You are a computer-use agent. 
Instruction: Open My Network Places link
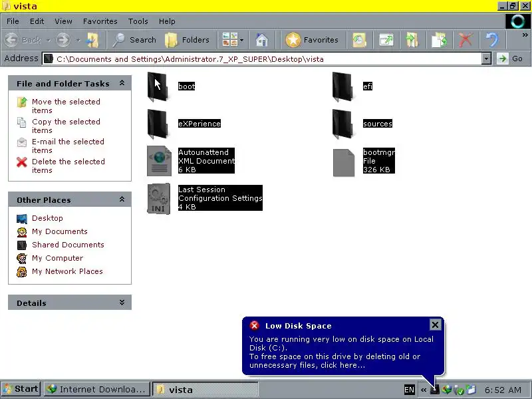point(67,271)
